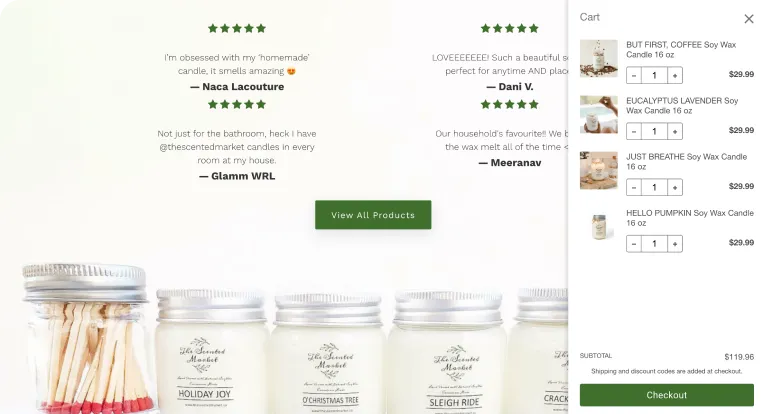This screenshot has height=414, width=764.
Task: Open JUST BREATHE Soy Wax Candle link
Action: tap(687, 162)
